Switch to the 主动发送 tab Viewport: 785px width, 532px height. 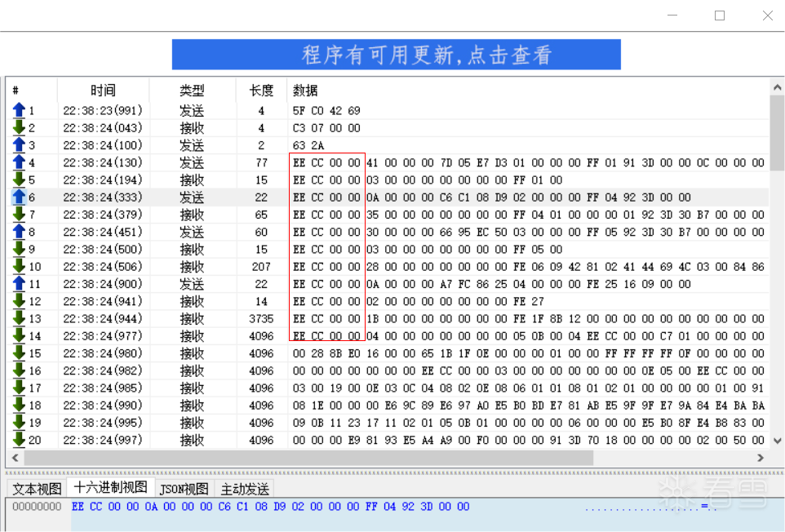[x=245, y=489]
